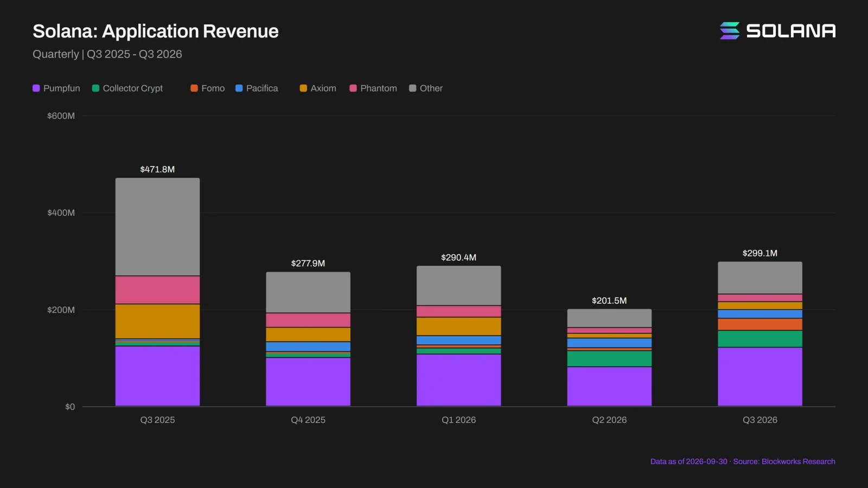
Task: Click the orange Axiom segment in Q3 2025 bar
Action: coord(157,322)
